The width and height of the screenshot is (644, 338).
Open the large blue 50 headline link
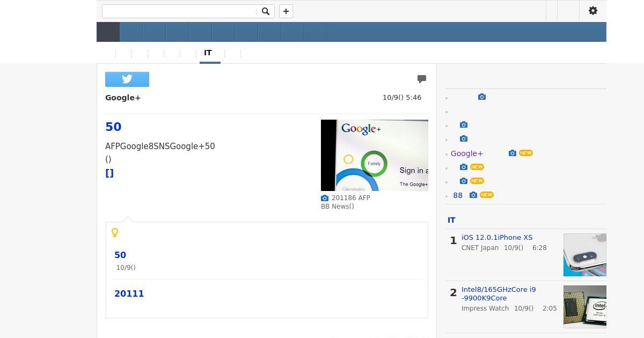click(113, 127)
